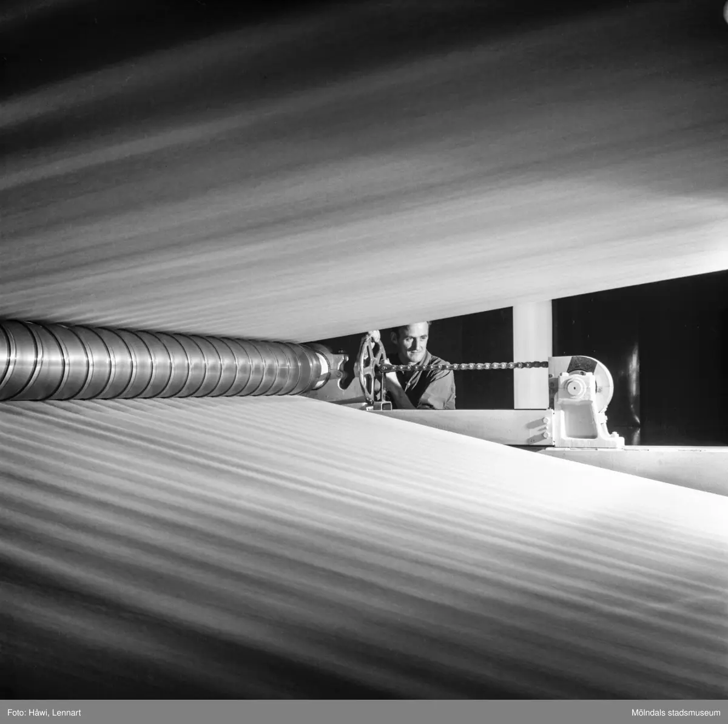This screenshot has width=728, height=724.
Task: Click the black caption bar at the bottom
Action: coord(364,711)
